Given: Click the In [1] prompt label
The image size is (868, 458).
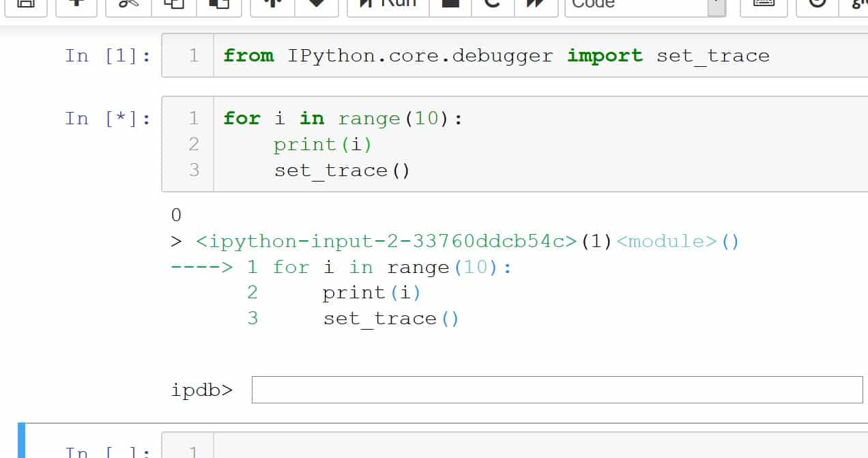Looking at the screenshot, I should [108, 56].
